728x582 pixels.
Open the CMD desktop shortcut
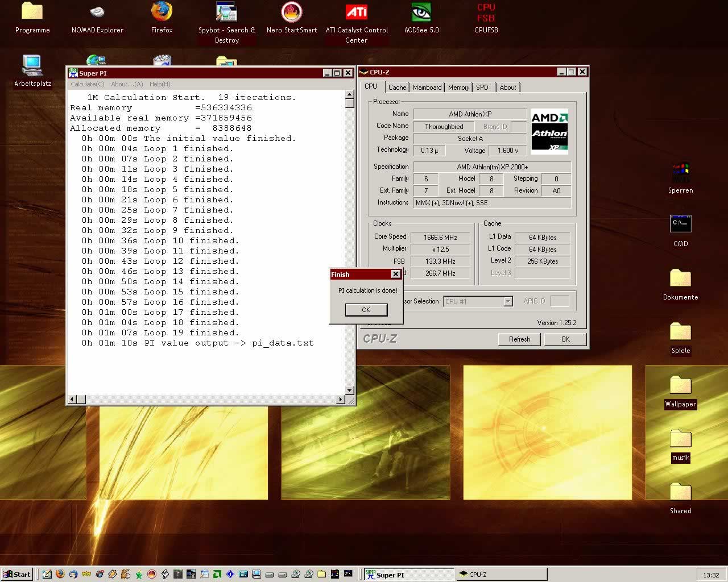680,231
